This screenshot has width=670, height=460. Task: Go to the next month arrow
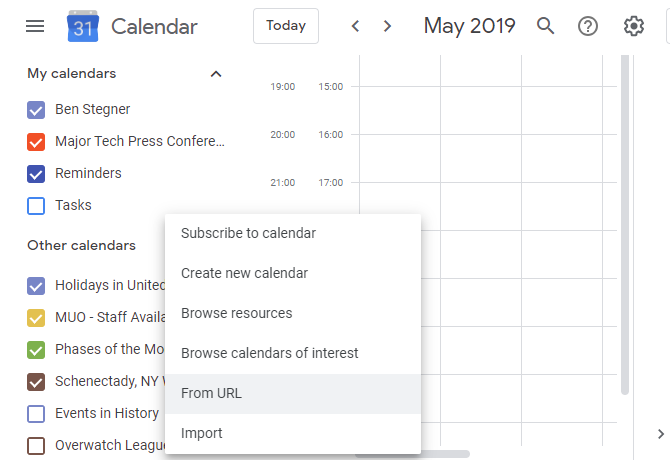pos(387,26)
